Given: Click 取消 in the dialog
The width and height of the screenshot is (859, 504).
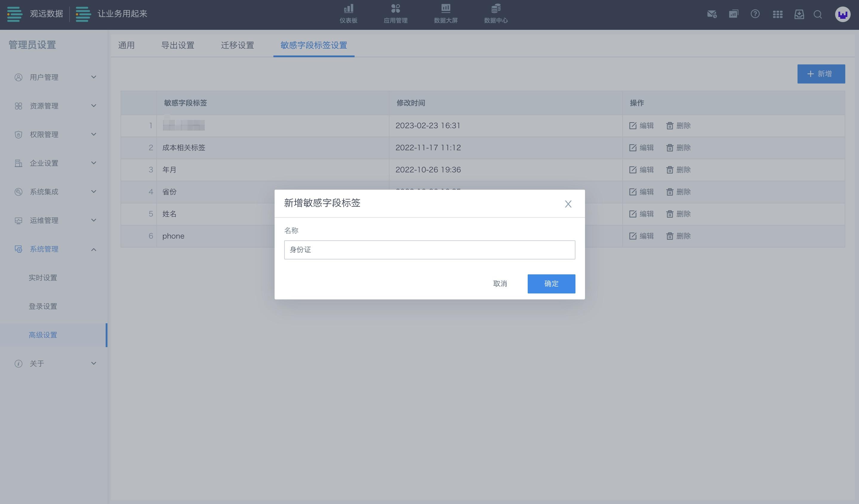Looking at the screenshot, I should coord(500,284).
